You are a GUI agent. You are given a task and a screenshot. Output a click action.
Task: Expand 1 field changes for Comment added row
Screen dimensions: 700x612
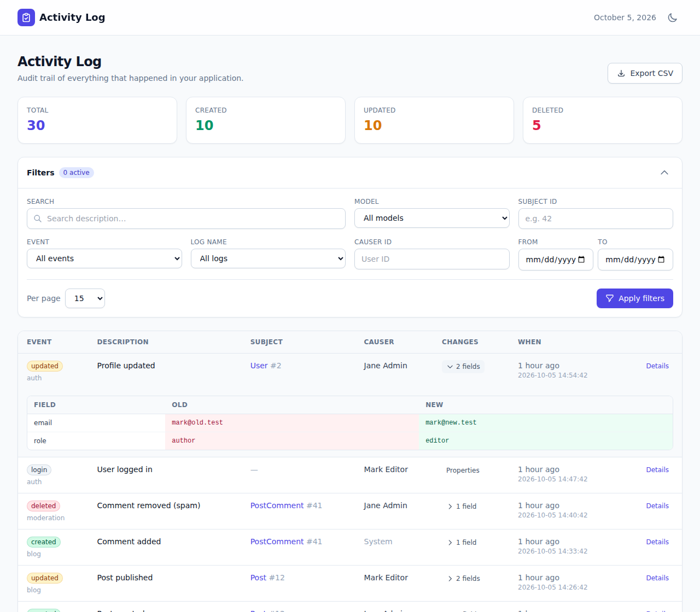[x=462, y=543]
